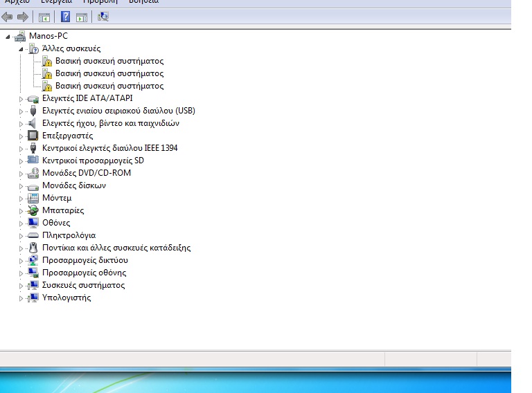Expand the Μόντεμ node
Image resolution: width=532 pixels, height=393 pixels.
click(x=21, y=199)
